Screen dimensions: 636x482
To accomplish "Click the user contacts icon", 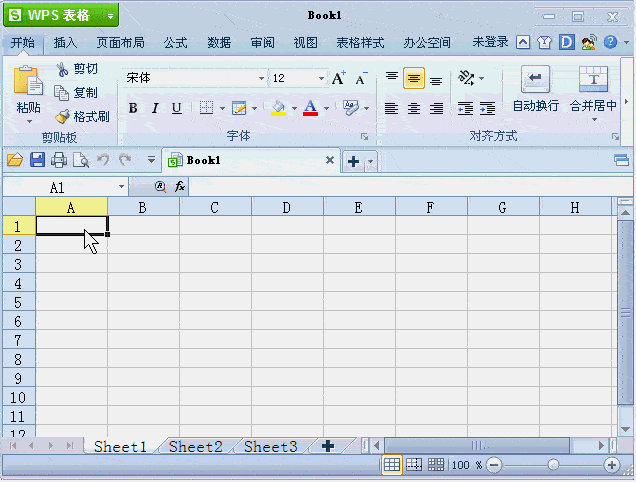I will [x=589, y=42].
